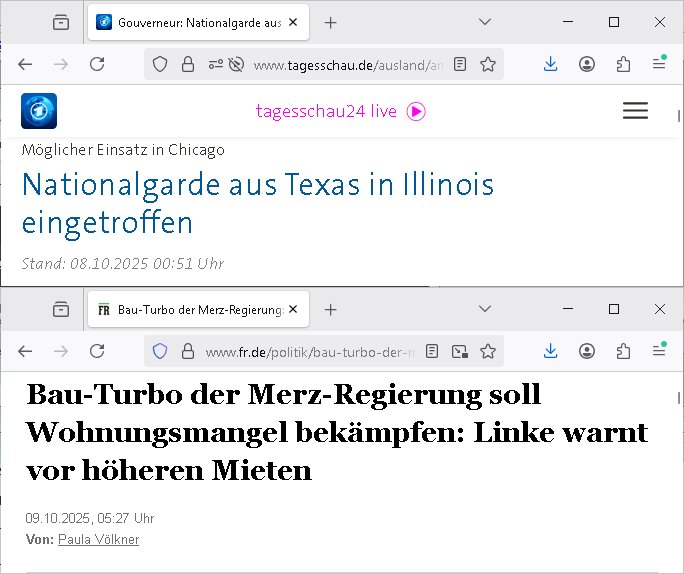
Task: Open reader view in tagesschau window
Action: click(460, 65)
